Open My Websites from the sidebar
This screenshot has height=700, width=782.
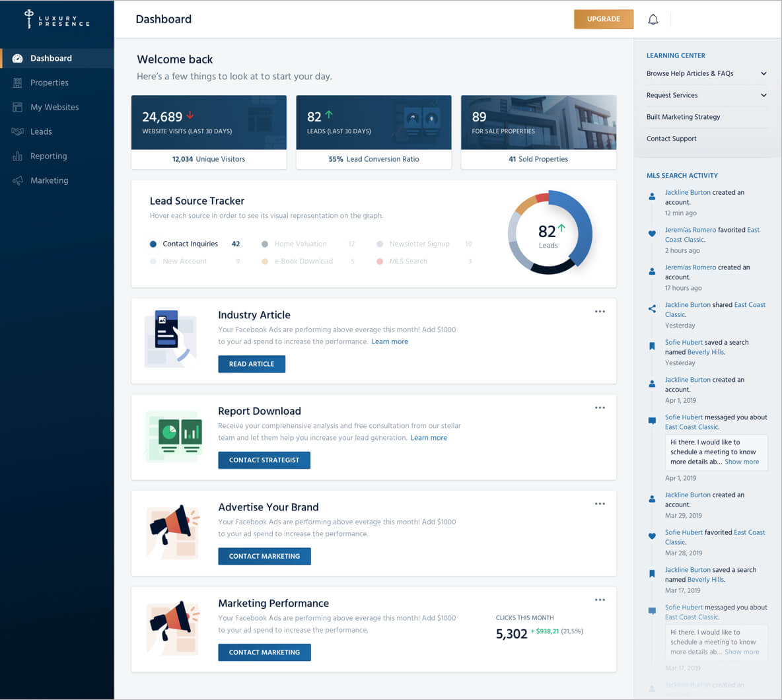57,107
